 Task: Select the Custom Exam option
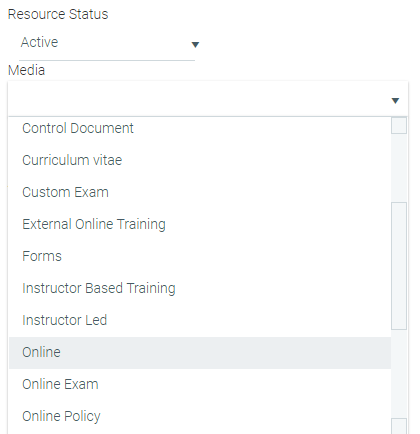(x=200, y=192)
